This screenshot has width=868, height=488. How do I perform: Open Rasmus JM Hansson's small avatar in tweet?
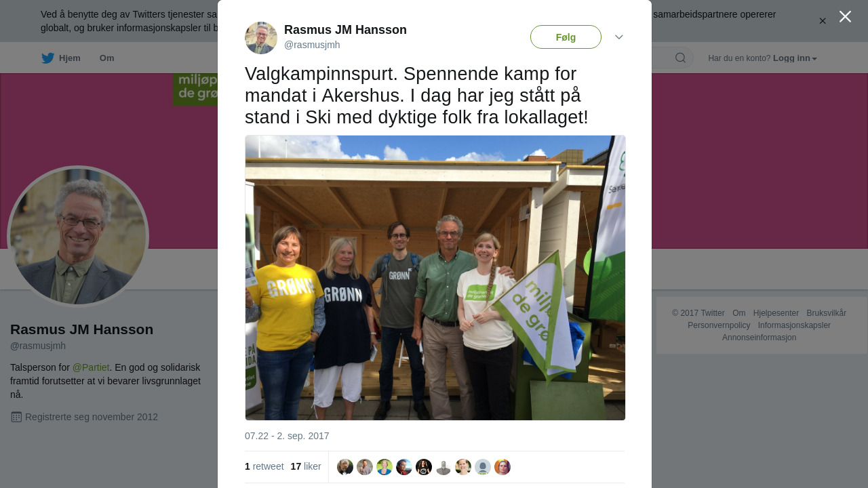261,38
